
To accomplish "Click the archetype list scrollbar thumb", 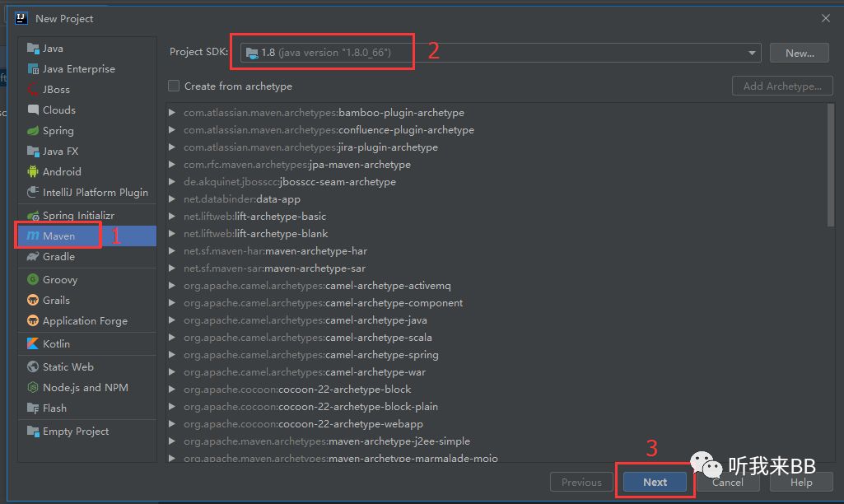I will pos(831,166).
